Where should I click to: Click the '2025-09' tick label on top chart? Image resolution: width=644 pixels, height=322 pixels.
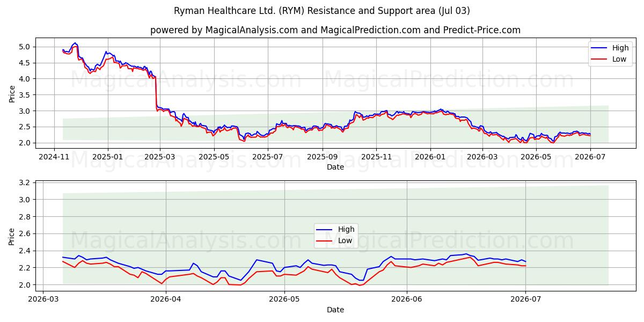(x=323, y=156)
